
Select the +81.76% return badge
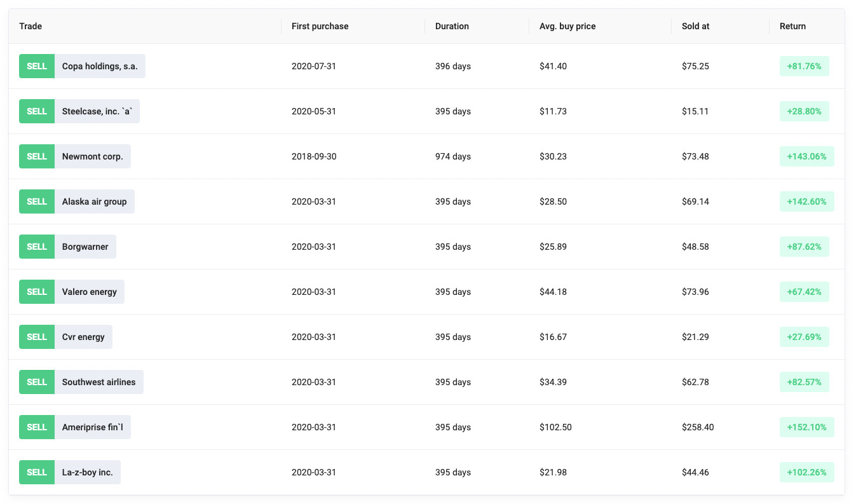(804, 66)
